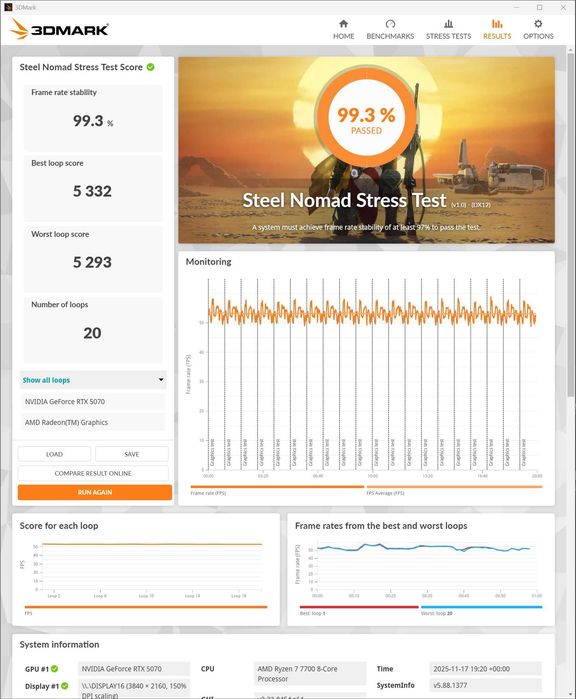Toggle the FPS legend under Score for each loop

(x=146, y=609)
